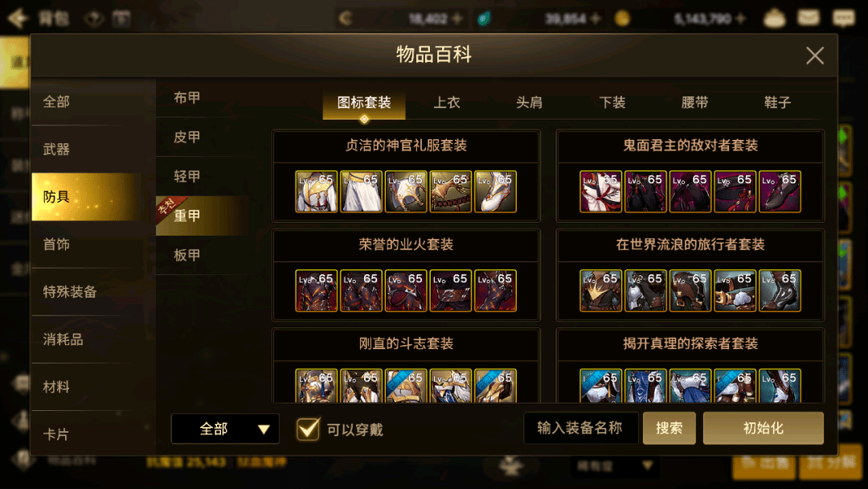The width and height of the screenshot is (868, 489).
Task: Choose the 揭开真理的探索者 pants icon
Action: click(690, 385)
